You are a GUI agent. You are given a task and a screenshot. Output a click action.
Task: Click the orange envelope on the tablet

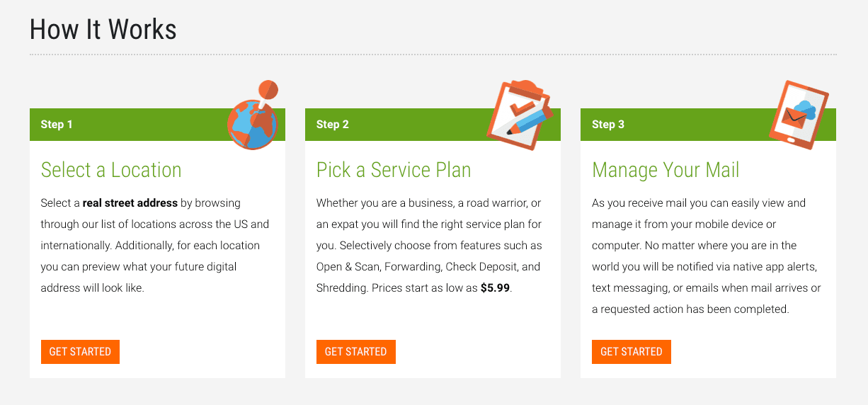pos(794,120)
